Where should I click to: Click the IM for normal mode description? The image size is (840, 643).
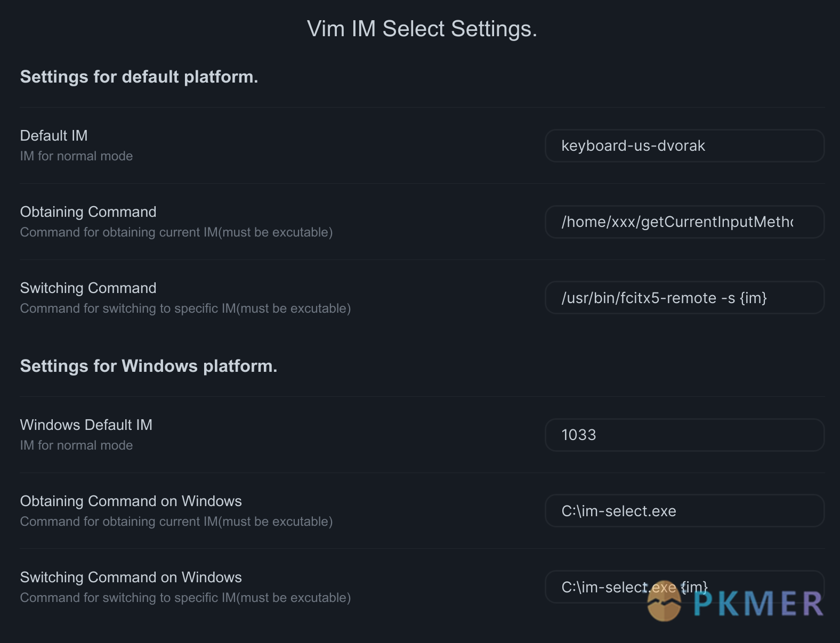(x=76, y=156)
